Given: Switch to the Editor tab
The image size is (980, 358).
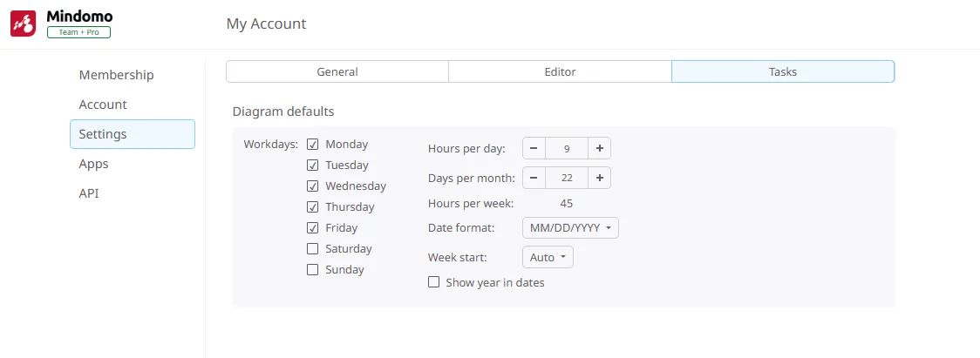Looking at the screenshot, I should coord(560,71).
